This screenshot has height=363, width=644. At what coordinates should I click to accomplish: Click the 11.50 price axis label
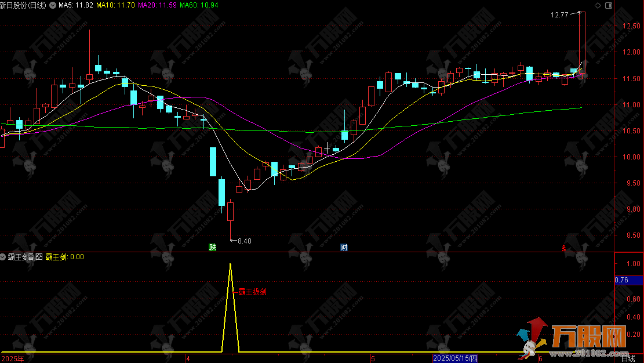click(631, 78)
